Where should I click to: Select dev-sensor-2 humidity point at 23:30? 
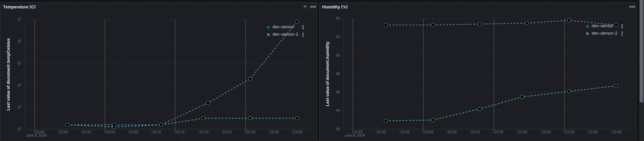(x=569, y=21)
